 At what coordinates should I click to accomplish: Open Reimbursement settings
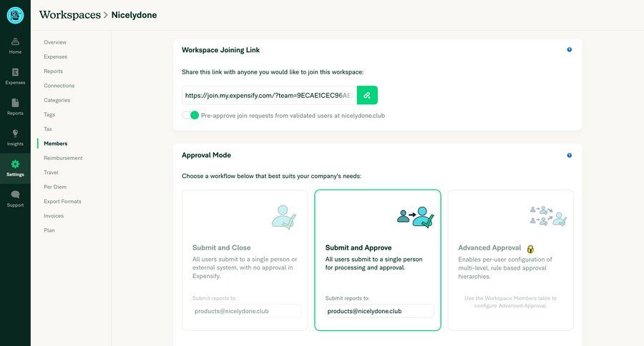point(63,158)
